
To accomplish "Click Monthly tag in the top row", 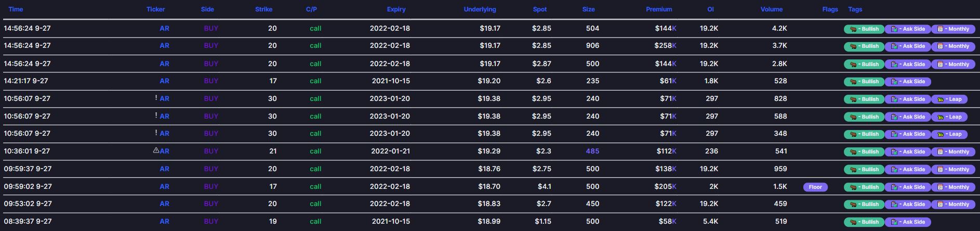I will click(x=953, y=29).
